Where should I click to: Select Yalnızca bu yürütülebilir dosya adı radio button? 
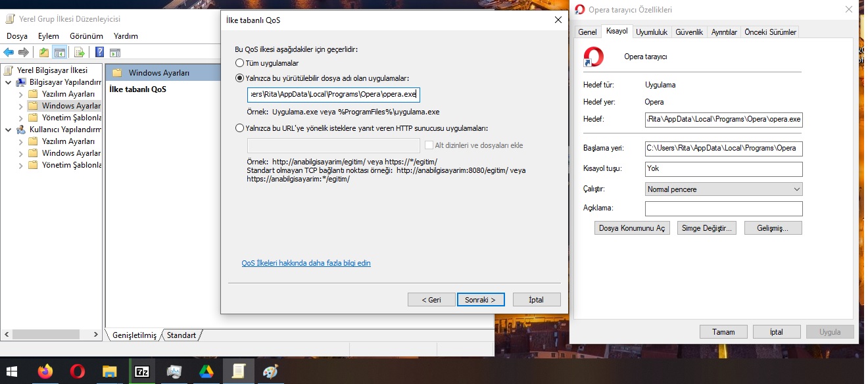tap(239, 78)
